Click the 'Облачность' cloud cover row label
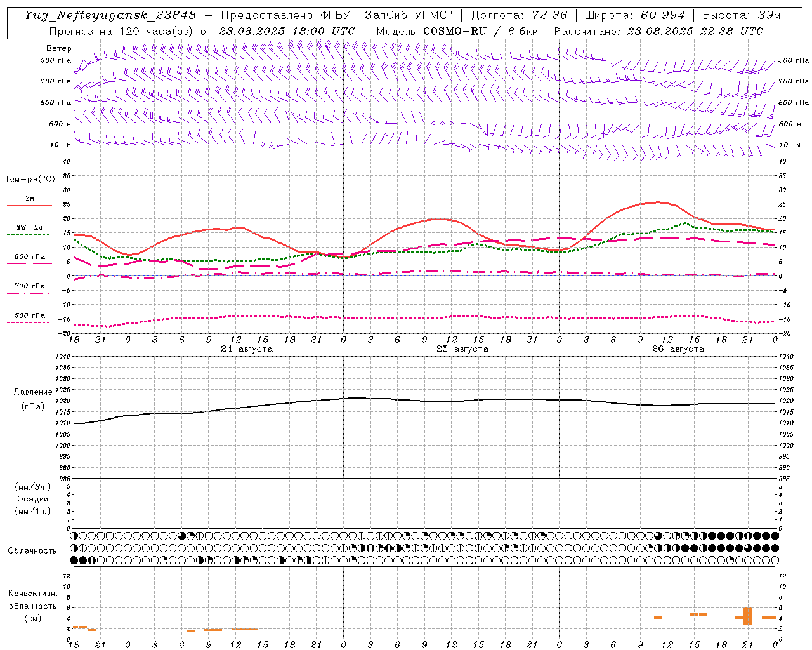The image size is (812, 650). pyautogui.click(x=32, y=551)
